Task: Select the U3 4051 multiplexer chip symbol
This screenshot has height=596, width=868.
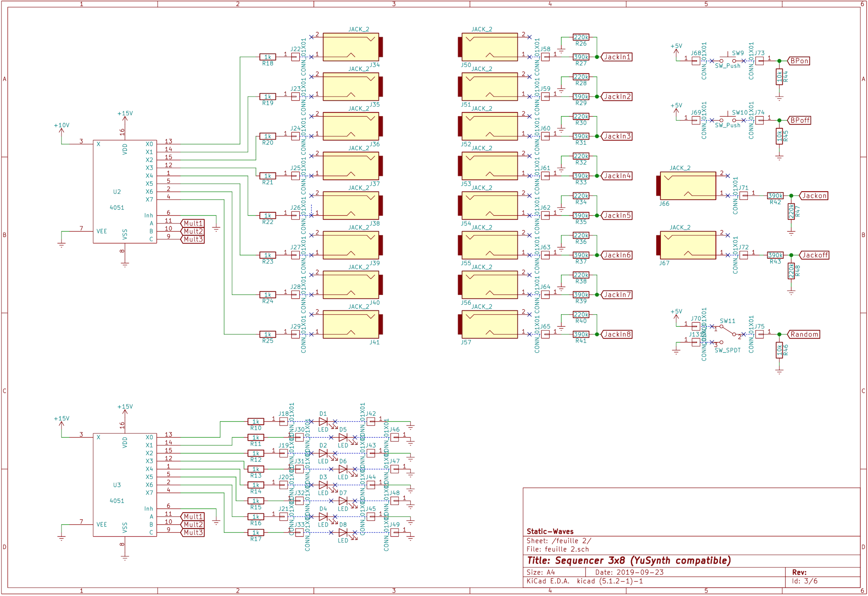Action: coord(125,485)
